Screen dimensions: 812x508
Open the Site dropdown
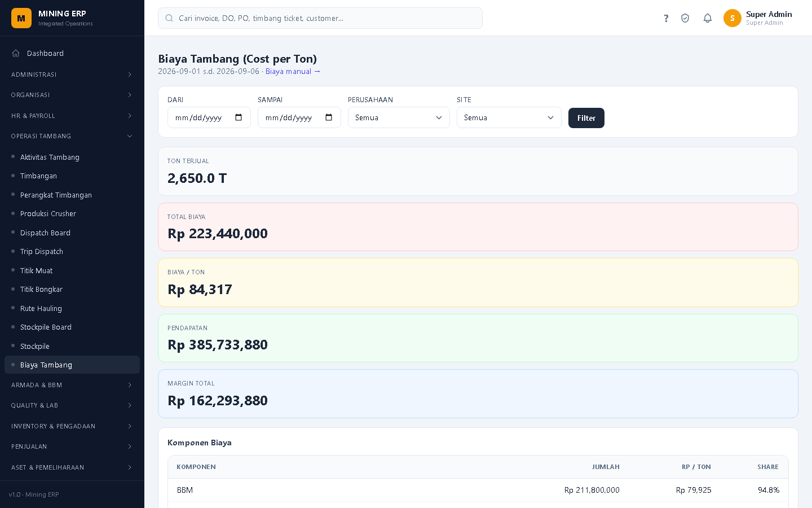tap(509, 117)
